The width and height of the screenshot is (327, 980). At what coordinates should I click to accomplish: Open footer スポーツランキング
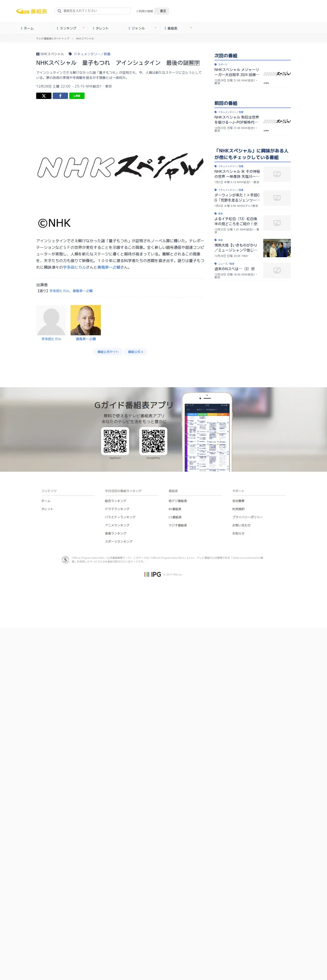coord(119,542)
